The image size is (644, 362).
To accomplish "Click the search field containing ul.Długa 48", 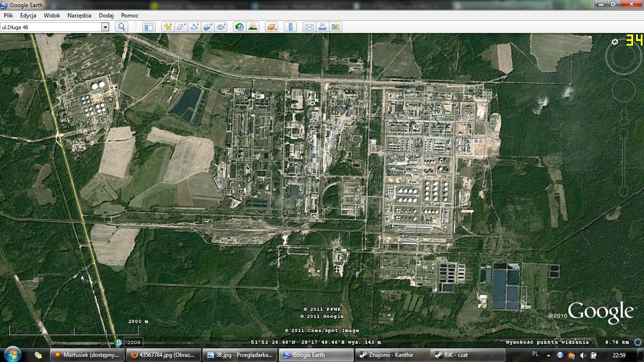I will pyautogui.click(x=51, y=27).
